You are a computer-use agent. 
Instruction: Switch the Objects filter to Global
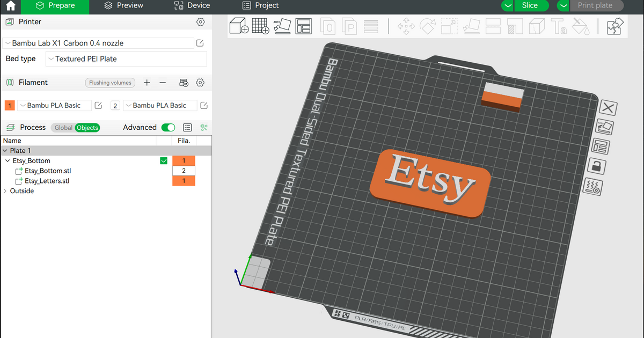coord(63,128)
